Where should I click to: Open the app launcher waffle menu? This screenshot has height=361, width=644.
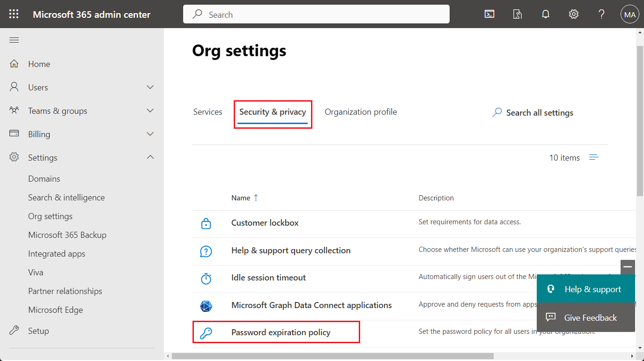pyautogui.click(x=14, y=14)
